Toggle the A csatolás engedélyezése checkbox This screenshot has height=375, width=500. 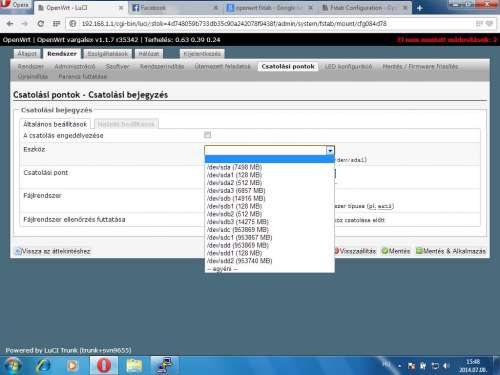coord(207,135)
